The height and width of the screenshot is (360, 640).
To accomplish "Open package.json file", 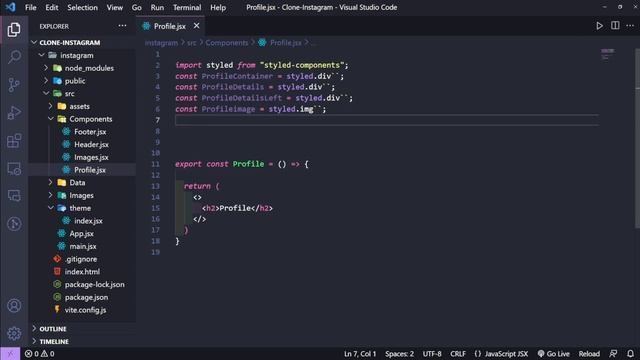I will pyautogui.click(x=86, y=297).
